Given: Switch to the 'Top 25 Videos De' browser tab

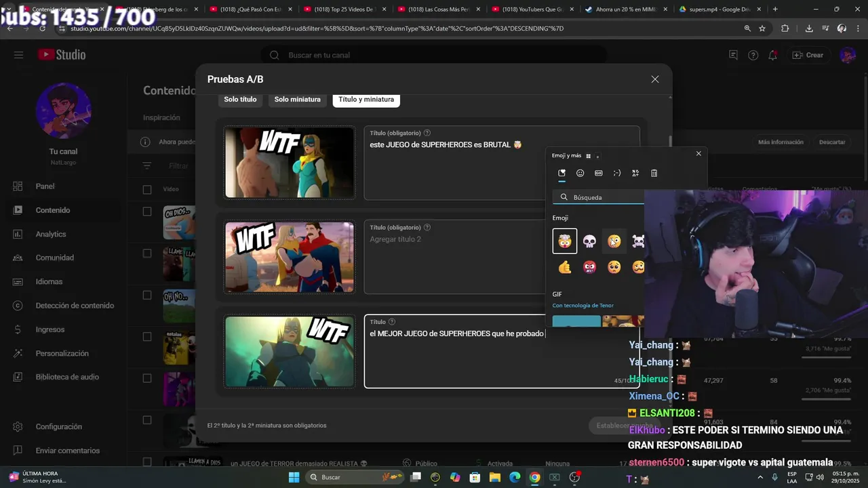Looking at the screenshot, I should (x=343, y=9).
